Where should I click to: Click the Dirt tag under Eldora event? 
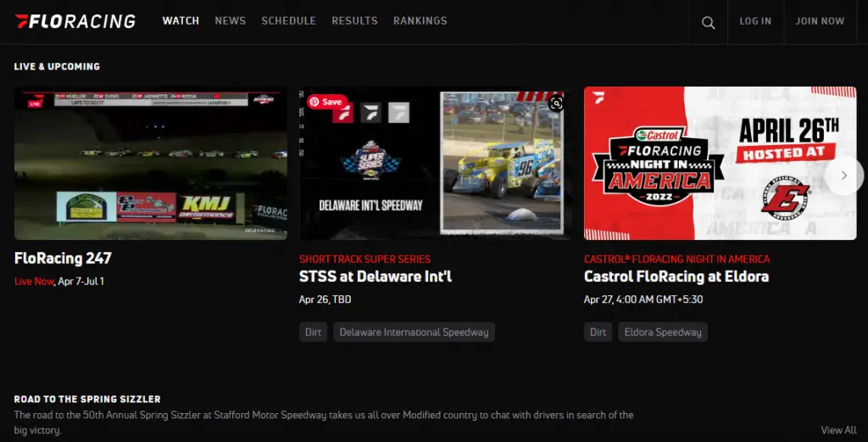click(598, 332)
